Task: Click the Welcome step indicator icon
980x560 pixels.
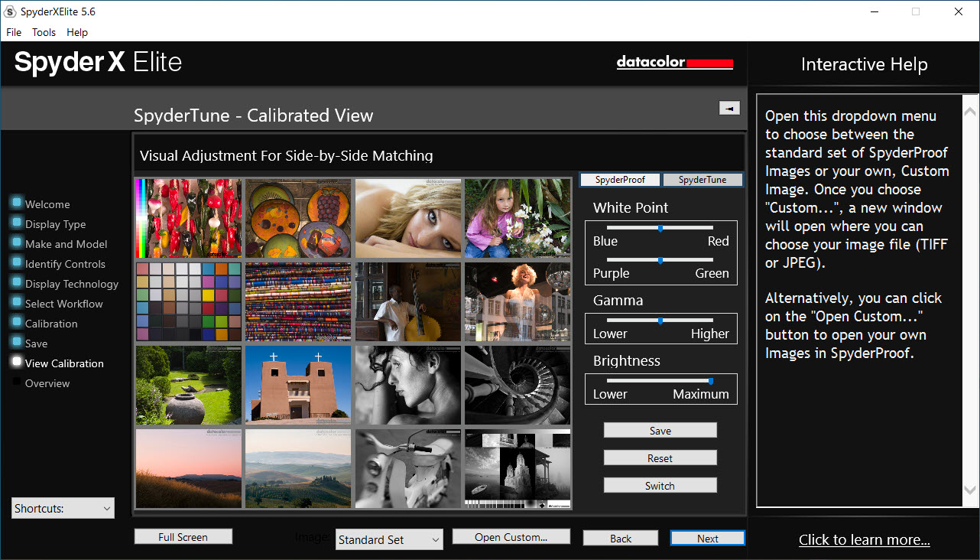Action: [x=17, y=203]
